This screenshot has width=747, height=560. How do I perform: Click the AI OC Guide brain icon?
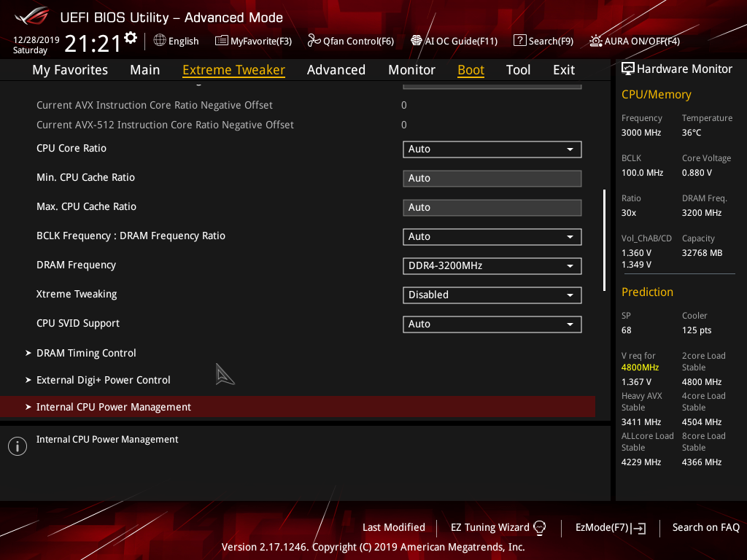click(x=417, y=41)
